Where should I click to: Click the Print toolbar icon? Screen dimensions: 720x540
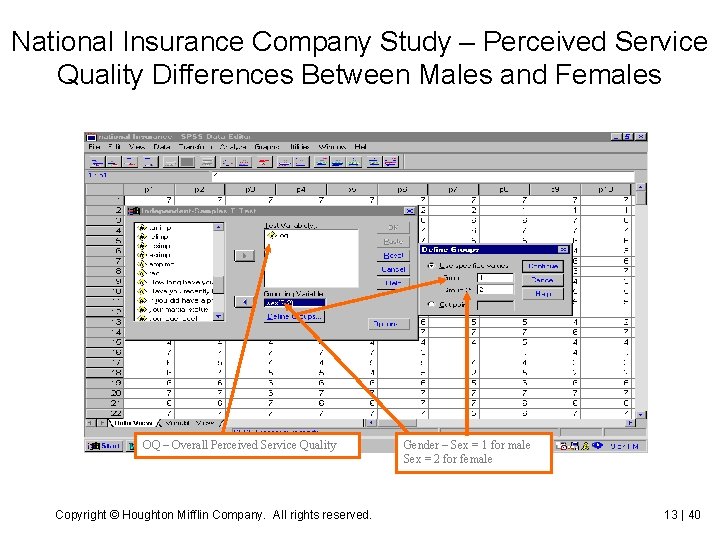[130, 162]
